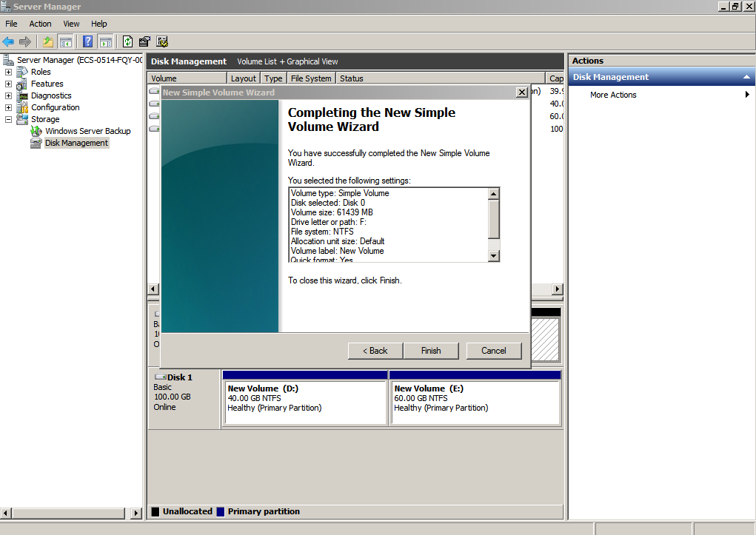
Task: Toggle the Show/Hide Action Pane icon
Action: tap(106, 42)
